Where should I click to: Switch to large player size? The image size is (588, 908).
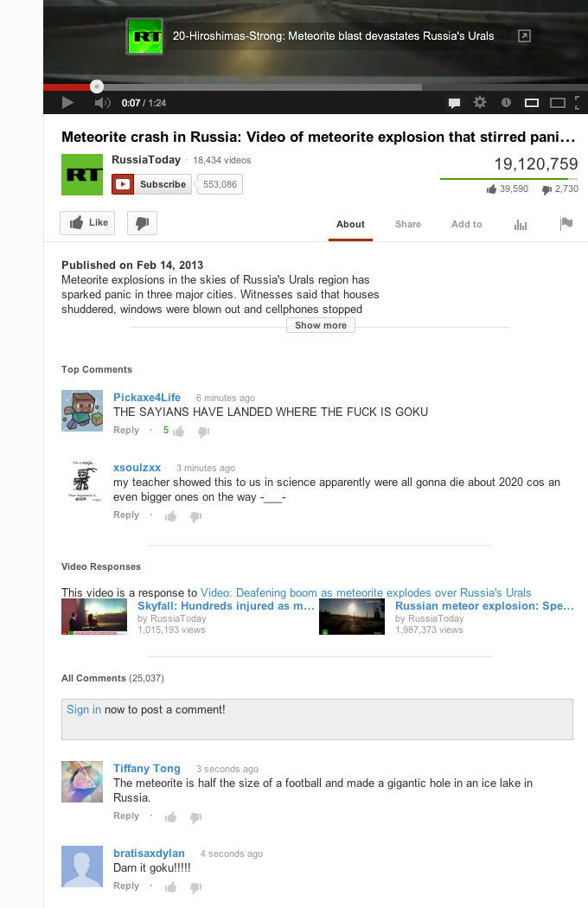pyautogui.click(x=557, y=103)
